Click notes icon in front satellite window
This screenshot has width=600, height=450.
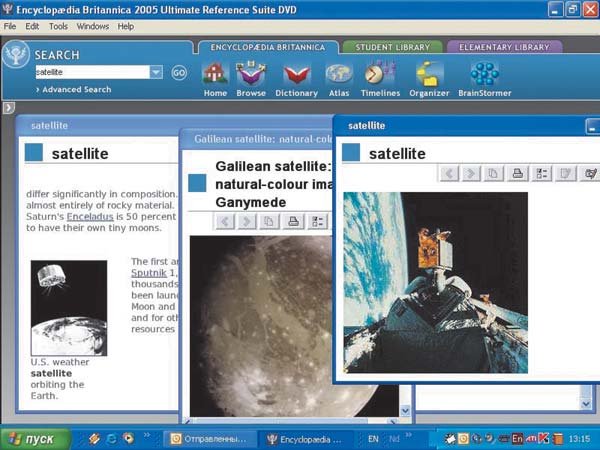[x=566, y=174]
